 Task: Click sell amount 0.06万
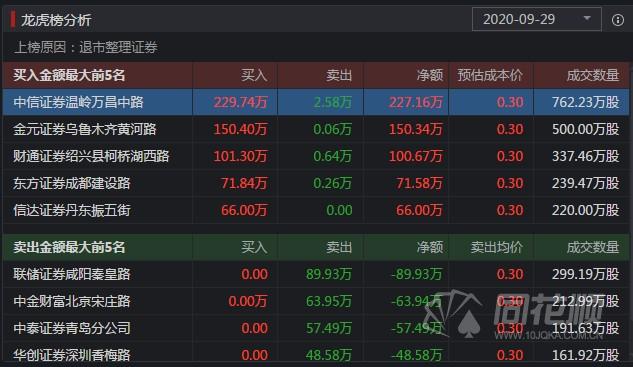[x=333, y=129]
